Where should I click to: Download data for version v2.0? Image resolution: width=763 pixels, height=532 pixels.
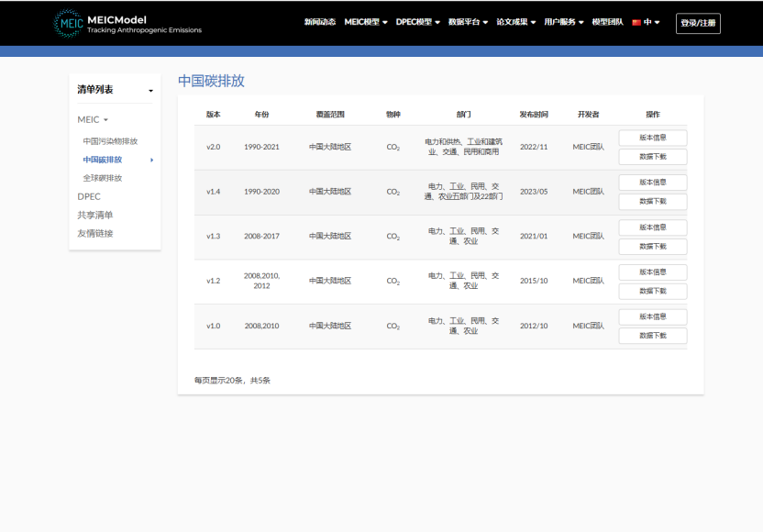(652, 157)
